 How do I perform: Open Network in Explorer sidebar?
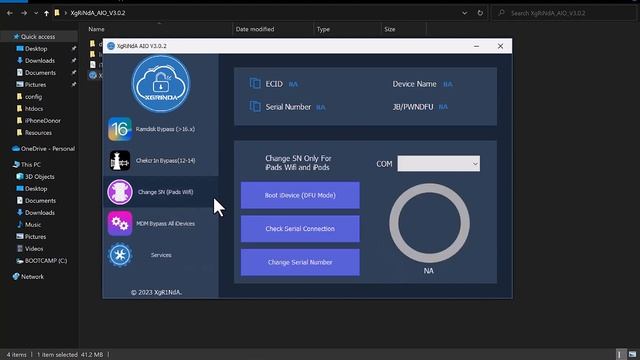[32, 277]
